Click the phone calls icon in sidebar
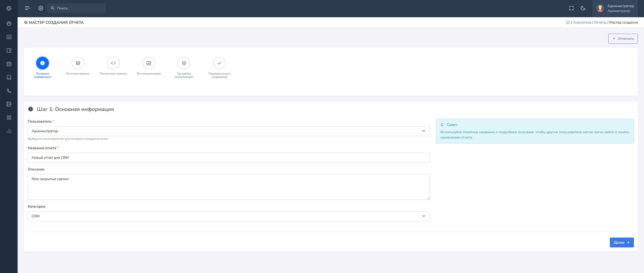This screenshot has height=273, width=644. [9, 91]
